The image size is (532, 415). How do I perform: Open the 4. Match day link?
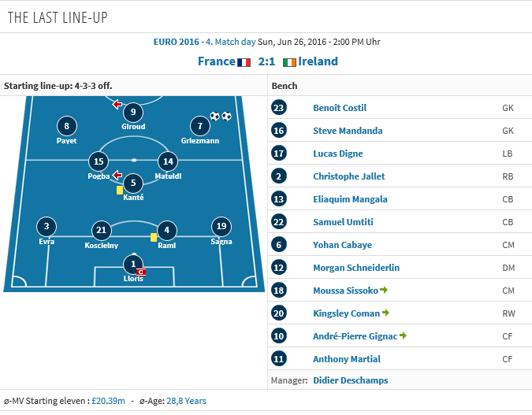(x=231, y=42)
